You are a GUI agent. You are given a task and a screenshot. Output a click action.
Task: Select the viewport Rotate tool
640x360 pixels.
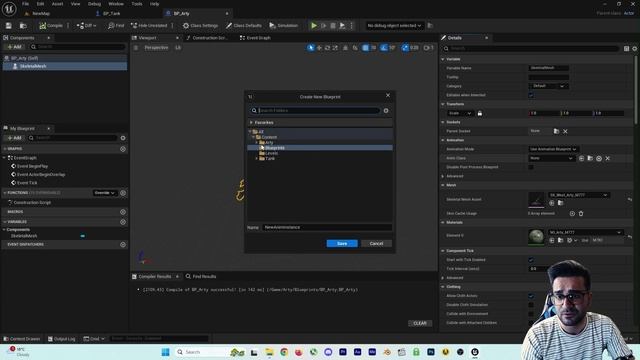[327, 48]
